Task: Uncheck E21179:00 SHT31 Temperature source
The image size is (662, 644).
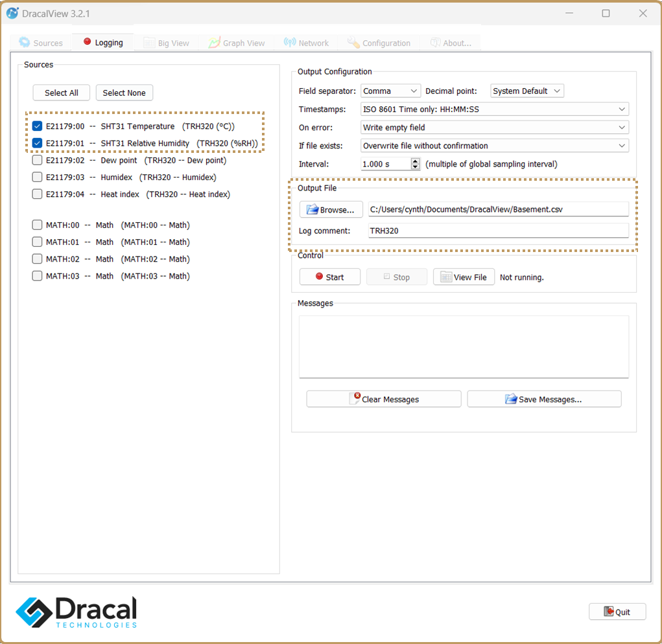Action: pyautogui.click(x=37, y=126)
